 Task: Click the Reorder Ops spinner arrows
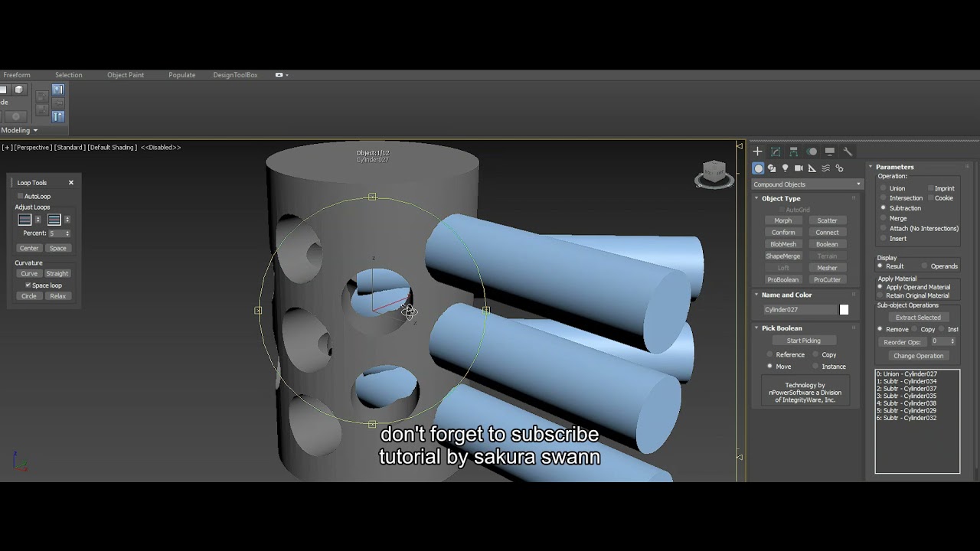952,342
